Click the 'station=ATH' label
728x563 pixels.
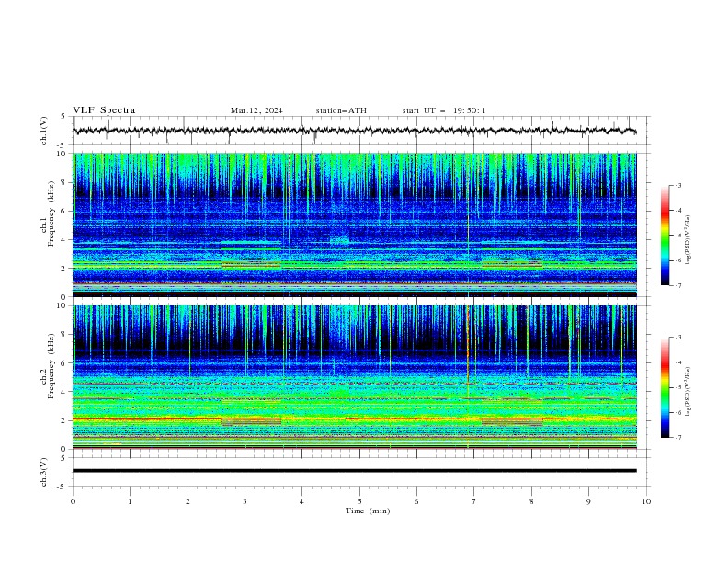[341, 110]
